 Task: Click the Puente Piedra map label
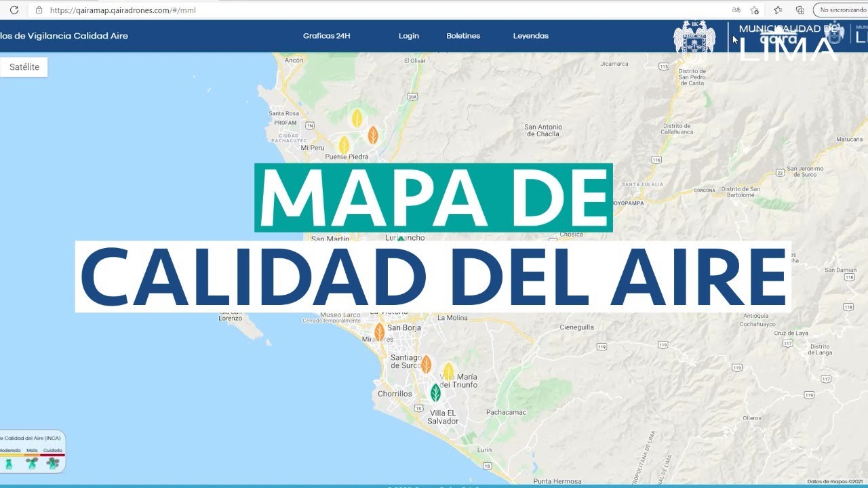tap(347, 157)
